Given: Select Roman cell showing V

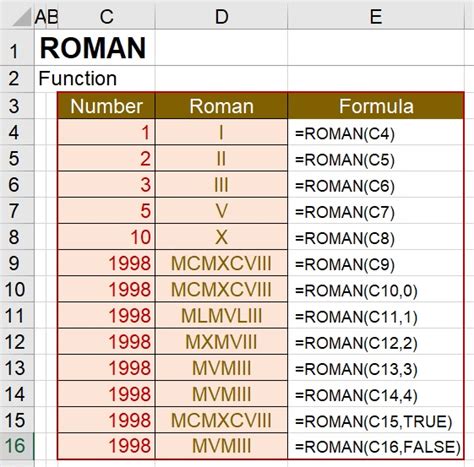Looking at the screenshot, I should [x=221, y=211].
